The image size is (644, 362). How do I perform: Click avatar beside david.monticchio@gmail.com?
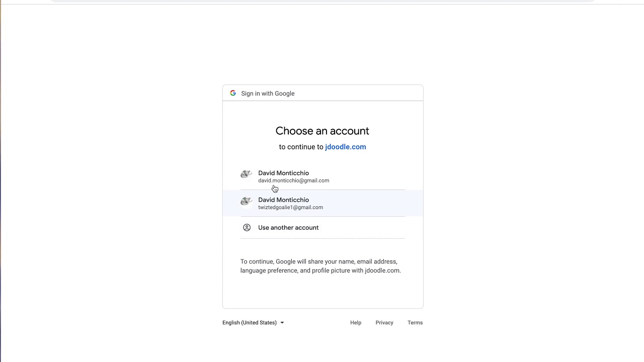point(246,174)
